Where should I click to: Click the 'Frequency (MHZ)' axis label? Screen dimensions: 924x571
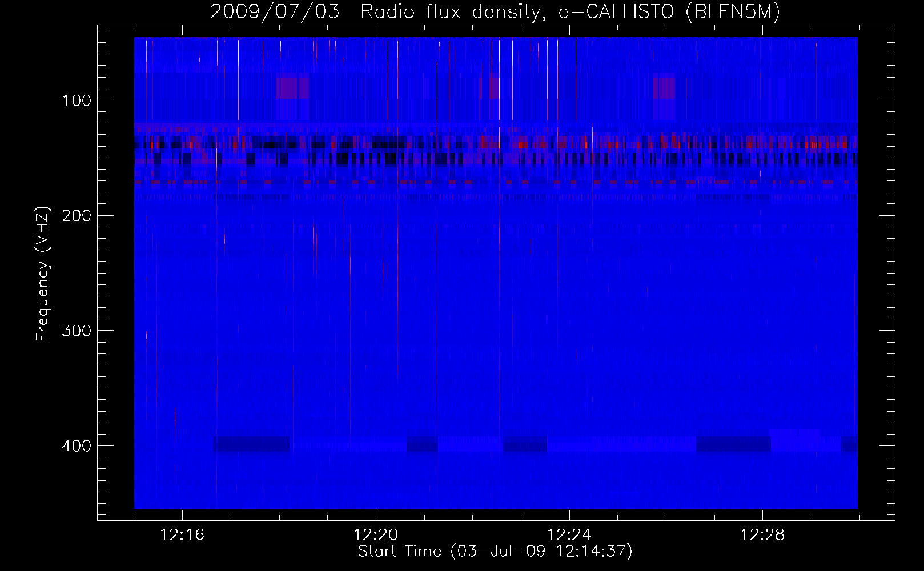coord(43,274)
